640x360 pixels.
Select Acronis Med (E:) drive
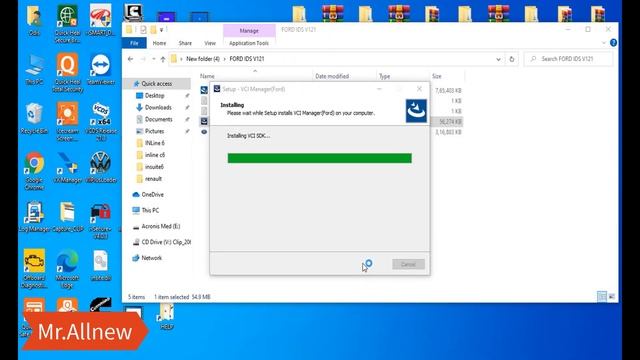click(x=160, y=226)
